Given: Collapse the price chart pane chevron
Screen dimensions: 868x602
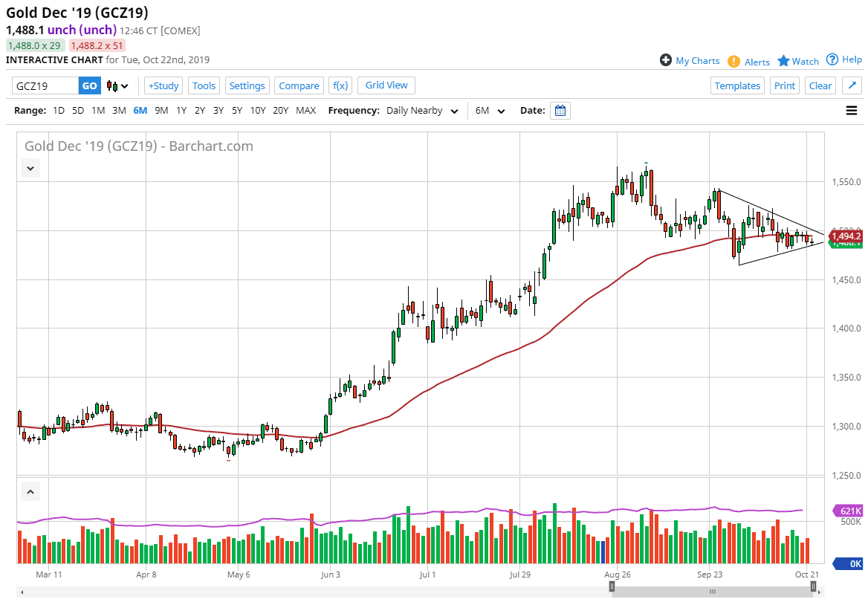Looking at the screenshot, I should 30,168.
